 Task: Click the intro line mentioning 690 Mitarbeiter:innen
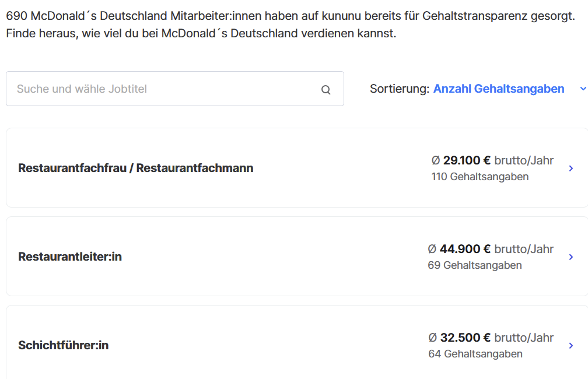click(x=290, y=16)
